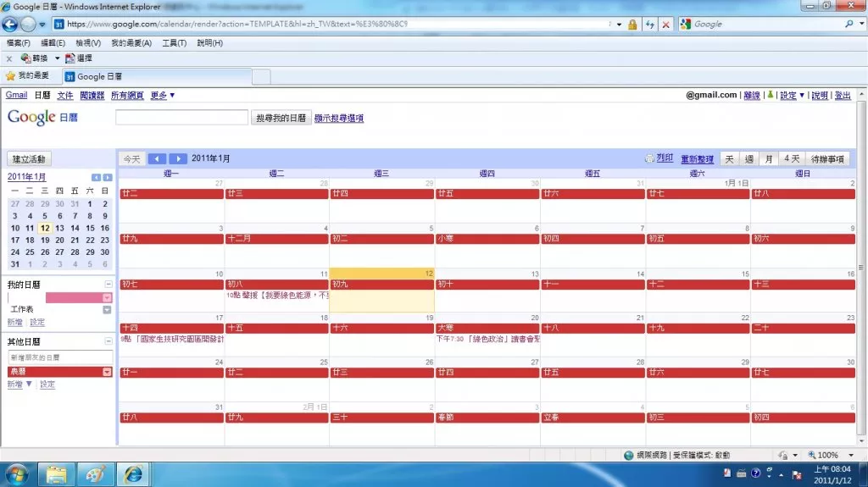
Task: Open the 10點 event on January 11
Action: [277, 296]
